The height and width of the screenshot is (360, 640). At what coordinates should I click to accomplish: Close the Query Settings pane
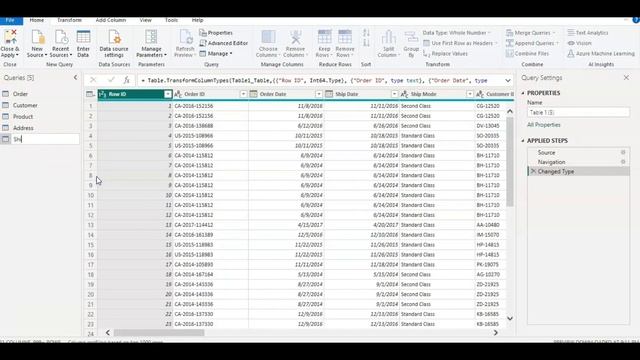point(626,78)
